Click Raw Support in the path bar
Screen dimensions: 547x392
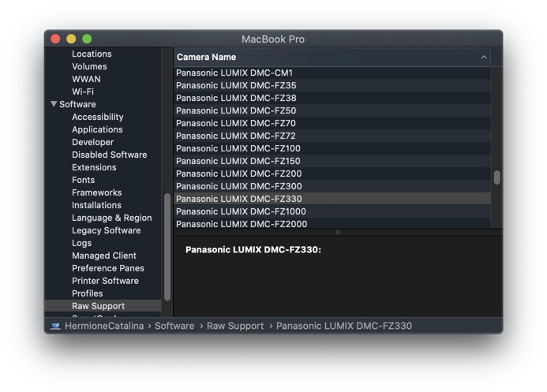[235, 326]
